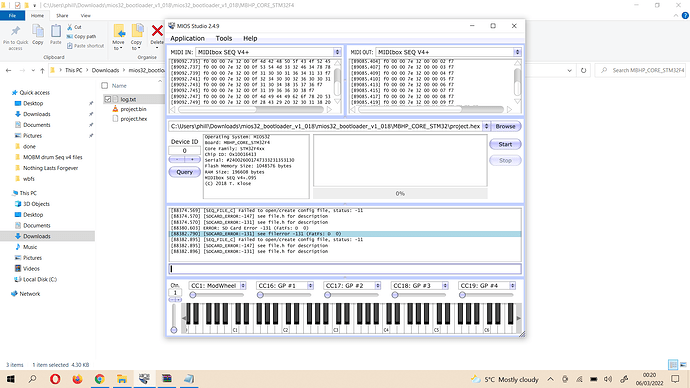Expand the MIDI OUT port dropdown
The width and height of the screenshot is (690, 388).
click(x=517, y=52)
